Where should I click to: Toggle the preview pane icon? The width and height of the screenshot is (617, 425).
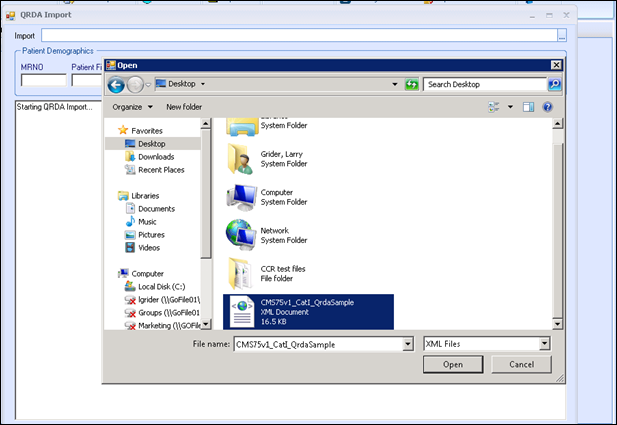click(528, 106)
